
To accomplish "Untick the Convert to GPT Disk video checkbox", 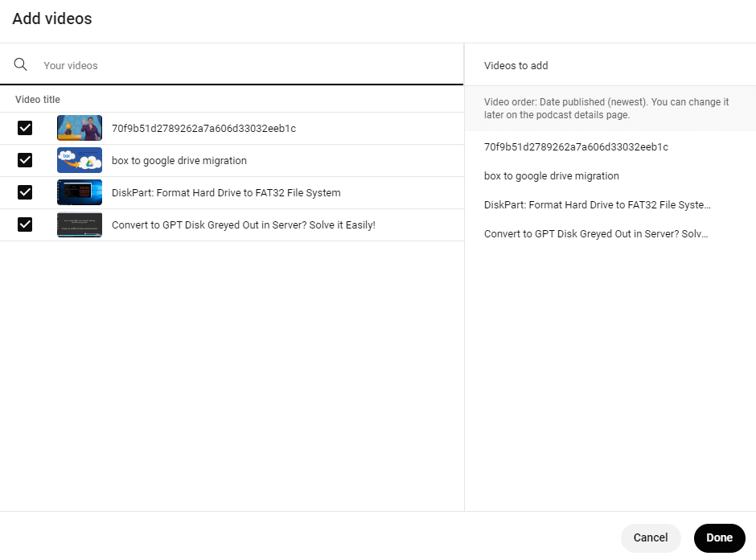I will (x=25, y=224).
